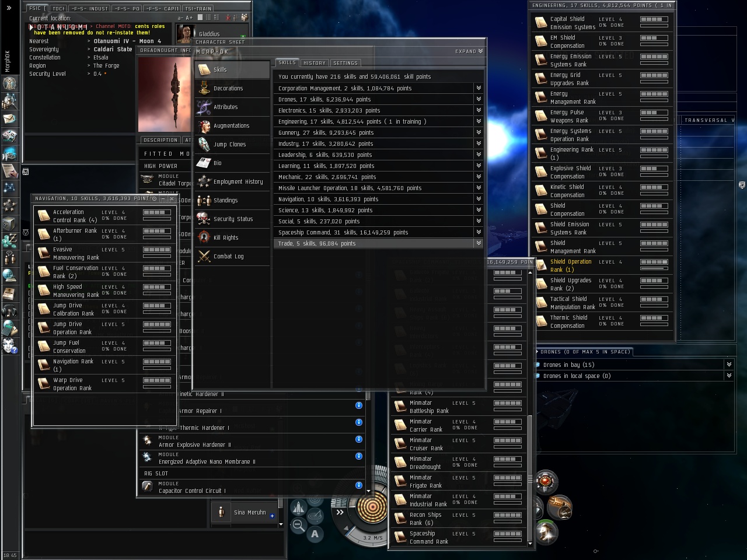Expand the Trade skill group
747x560 pixels.
(479, 243)
